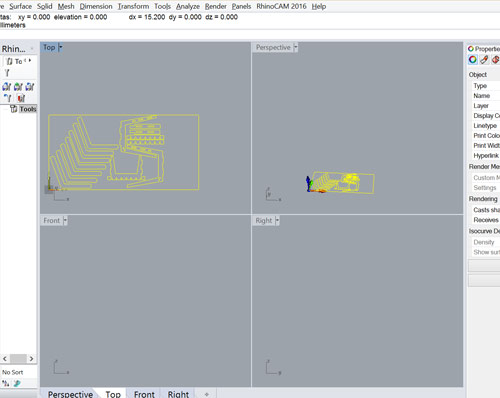This screenshot has width=500, height=398.
Task: Click the Perspective viewport title label
Action: coord(273,47)
